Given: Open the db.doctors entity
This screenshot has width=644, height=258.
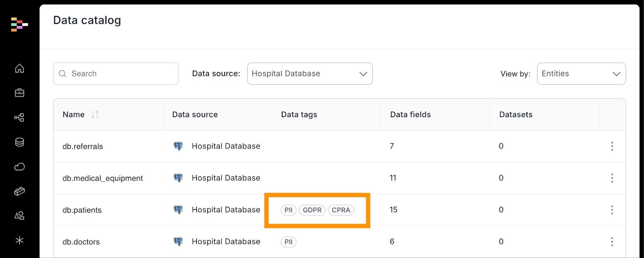Looking at the screenshot, I should [81, 242].
